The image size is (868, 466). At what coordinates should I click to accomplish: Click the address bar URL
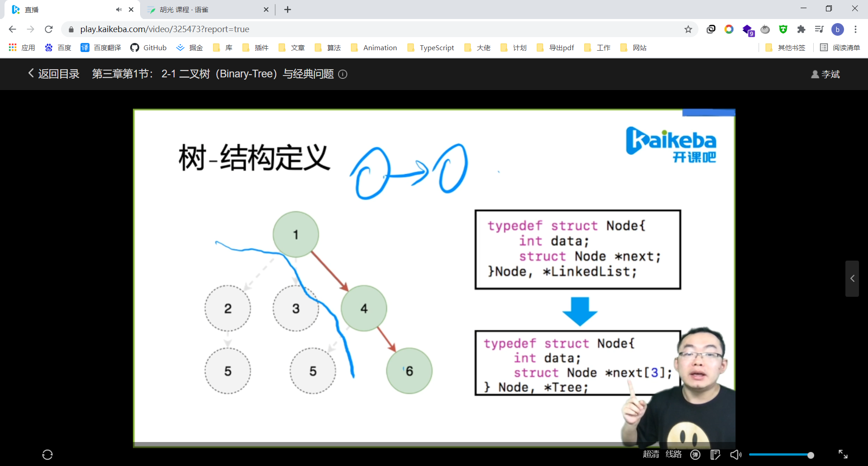click(165, 29)
